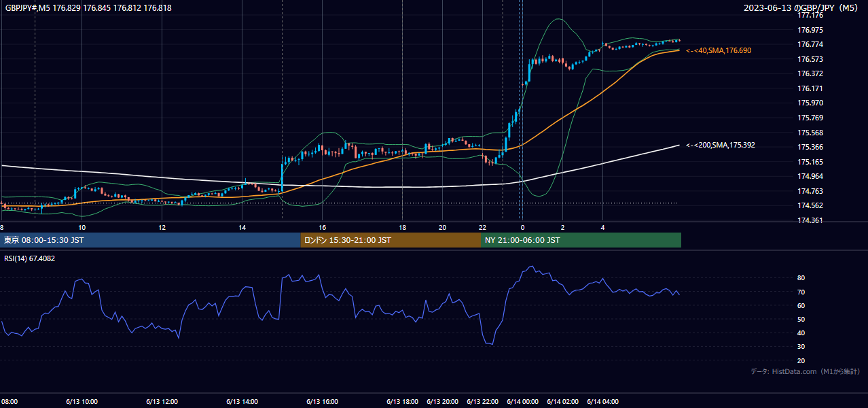This screenshot has width=868, height=408.
Task: Click price axis value 177.176
Action: (811, 16)
